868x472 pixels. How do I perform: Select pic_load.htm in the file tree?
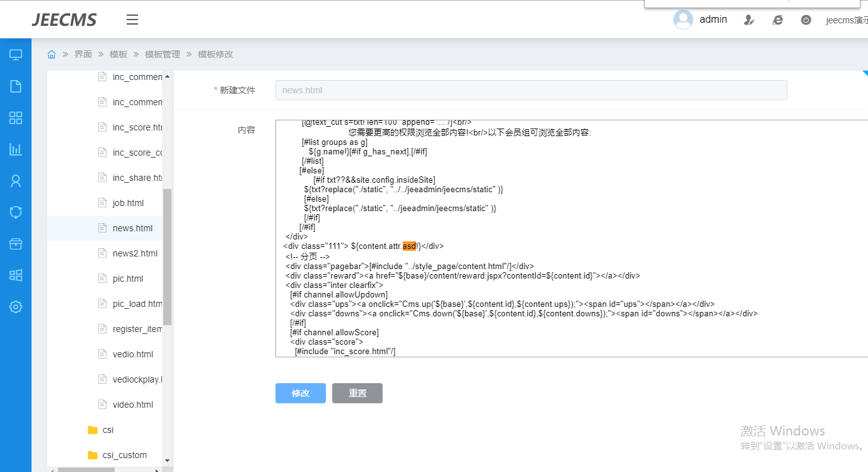point(137,304)
